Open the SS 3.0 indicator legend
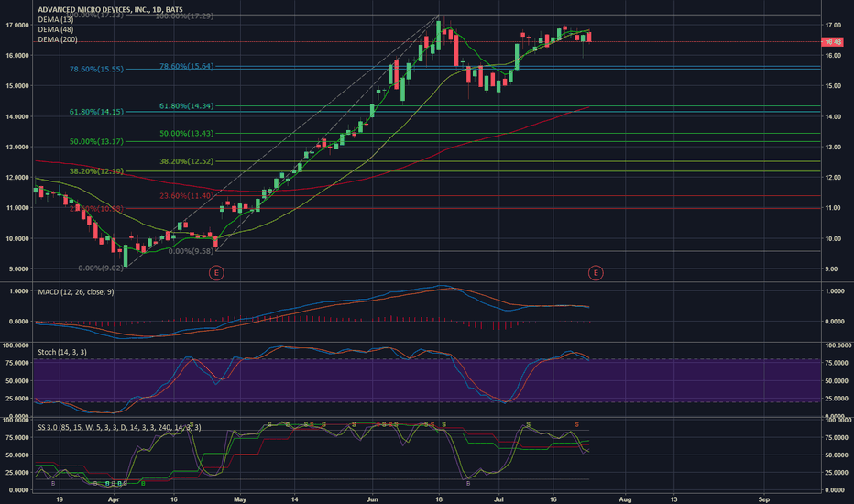Viewport: 854px width, 504px height. [x=119, y=428]
